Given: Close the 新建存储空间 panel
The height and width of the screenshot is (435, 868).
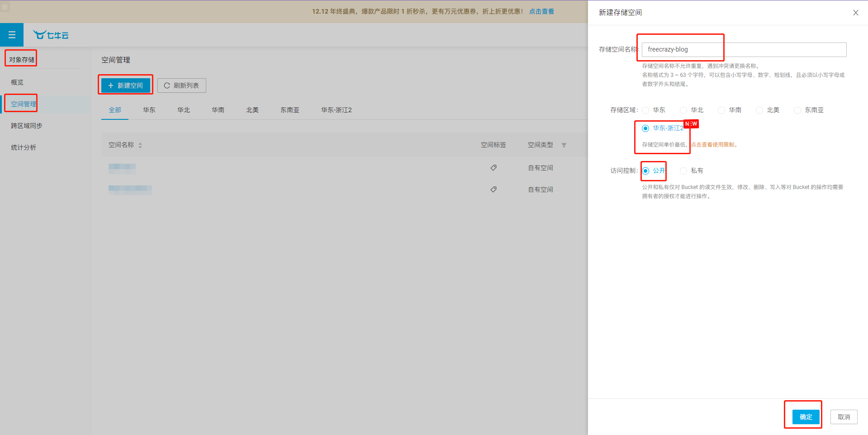Looking at the screenshot, I should tap(855, 13).
